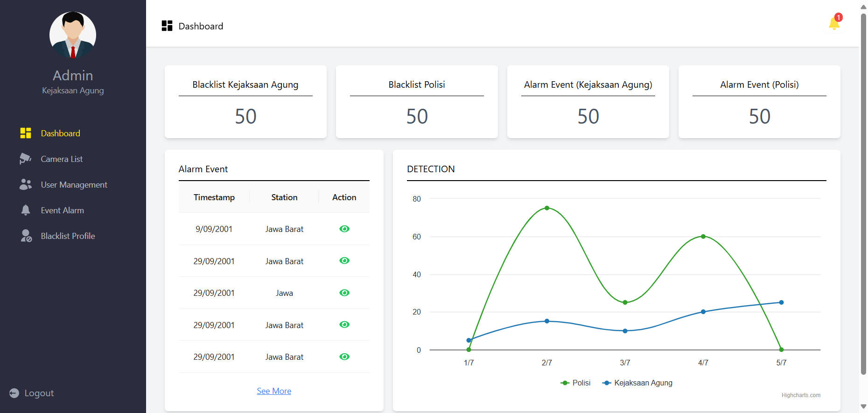
Task: Open the Highcharts.com credit link
Action: coord(801,395)
